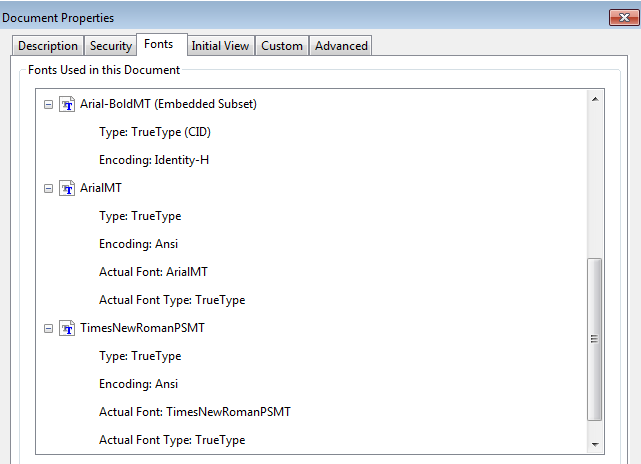Select the Encoding: Identity-H row
Screen dimensions: 641x464
coord(154,160)
